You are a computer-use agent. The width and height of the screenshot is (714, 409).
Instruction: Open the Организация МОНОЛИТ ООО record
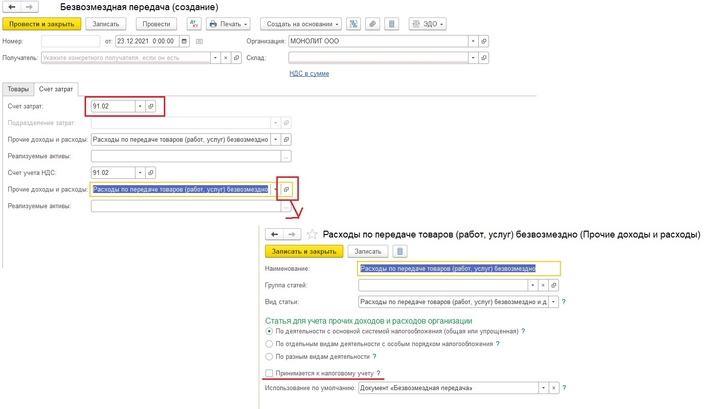point(484,41)
